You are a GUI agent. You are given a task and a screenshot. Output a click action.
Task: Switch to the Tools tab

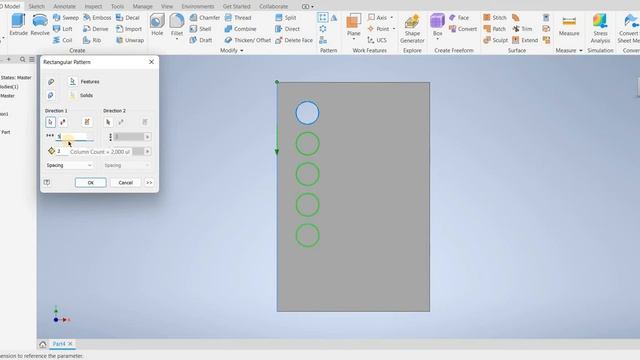pyautogui.click(x=118, y=7)
